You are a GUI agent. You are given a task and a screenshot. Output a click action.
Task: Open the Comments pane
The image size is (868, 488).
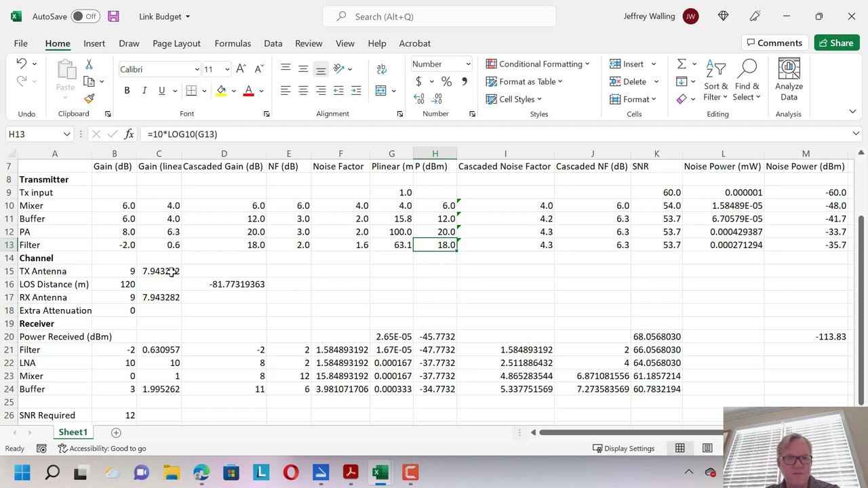774,43
